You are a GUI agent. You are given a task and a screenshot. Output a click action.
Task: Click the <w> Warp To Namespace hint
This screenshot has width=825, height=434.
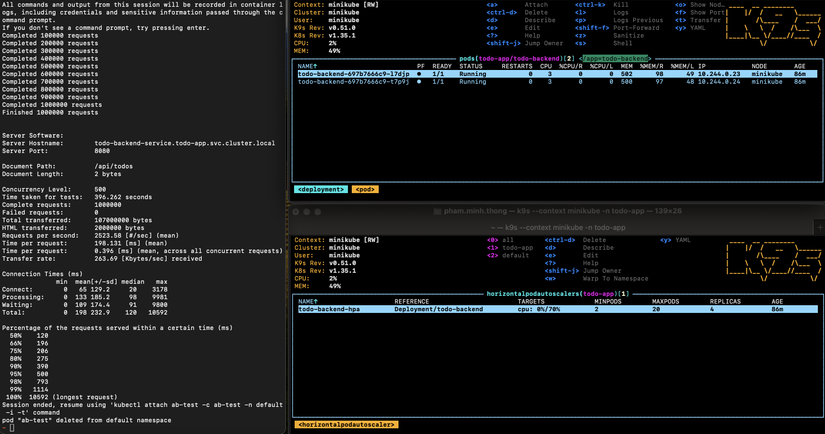pos(597,278)
